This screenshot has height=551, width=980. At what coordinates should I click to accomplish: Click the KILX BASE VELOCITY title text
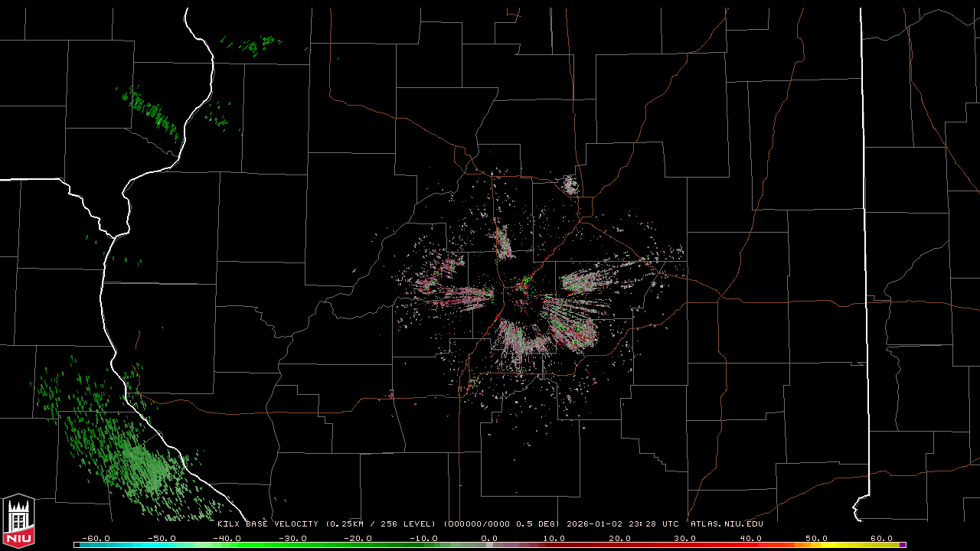(267, 524)
